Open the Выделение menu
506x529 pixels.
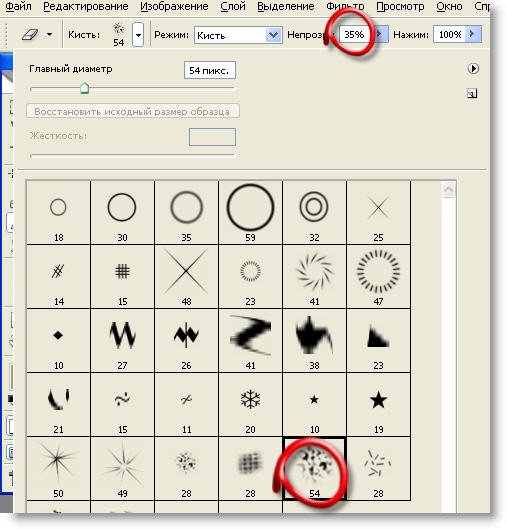click(286, 6)
